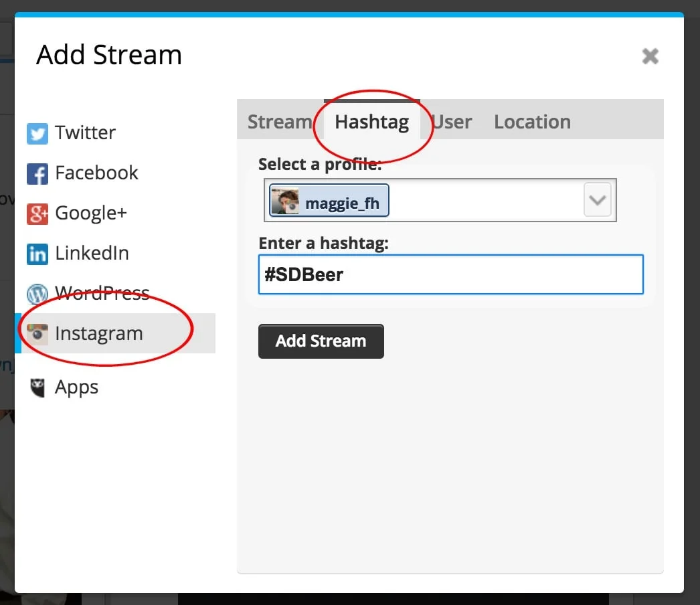Click the Add Stream button
This screenshot has width=700, height=605.
pyautogui.click(x=321, y=341)
